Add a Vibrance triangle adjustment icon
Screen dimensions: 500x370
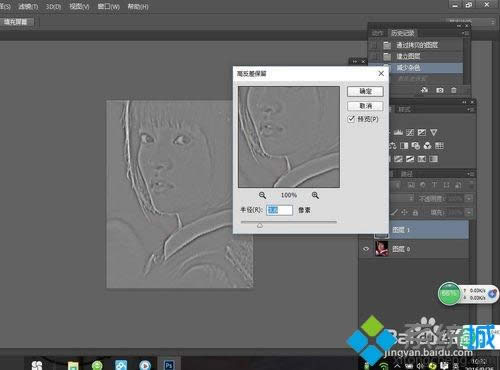point(433,132)
